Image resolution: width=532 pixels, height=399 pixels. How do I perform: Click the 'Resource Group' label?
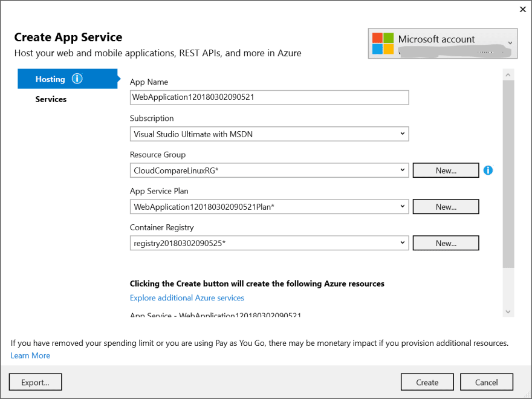click(x=158, y=154)
